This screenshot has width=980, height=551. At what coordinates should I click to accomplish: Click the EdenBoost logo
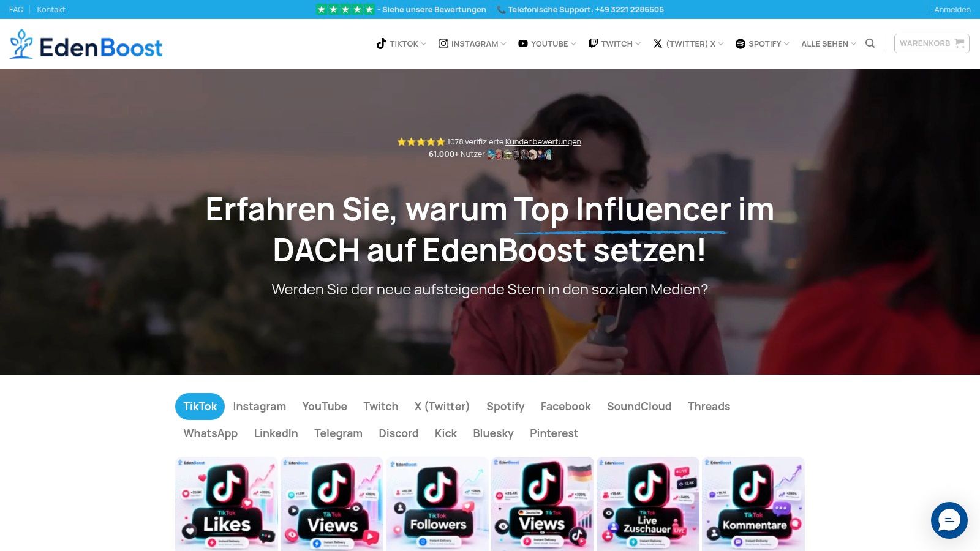[86, 44]
